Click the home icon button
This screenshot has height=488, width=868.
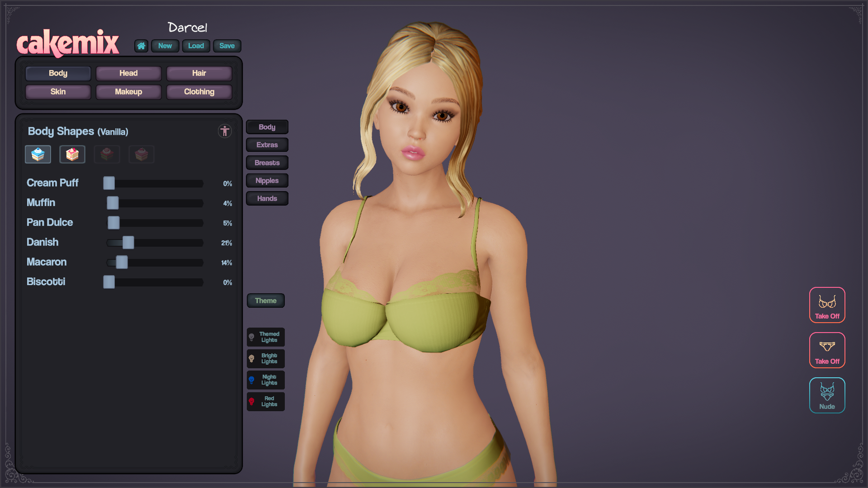[x=141, y=46]
